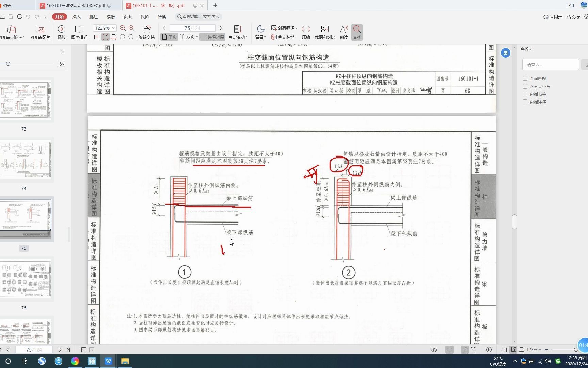Open the 编辑 ribbon tab

pos(111,17)
